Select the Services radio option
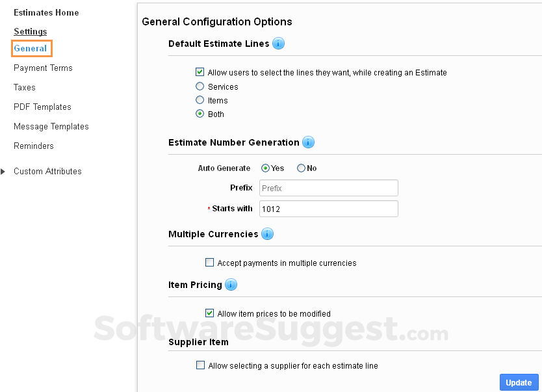The image size is (542, 392). click(x=200, y=86)
